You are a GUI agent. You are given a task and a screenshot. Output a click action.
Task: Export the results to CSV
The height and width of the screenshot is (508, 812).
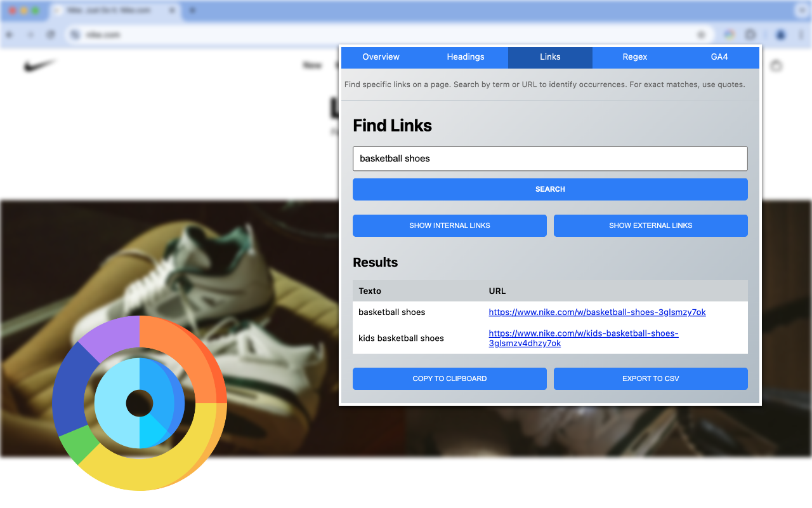tap(650, 378)
